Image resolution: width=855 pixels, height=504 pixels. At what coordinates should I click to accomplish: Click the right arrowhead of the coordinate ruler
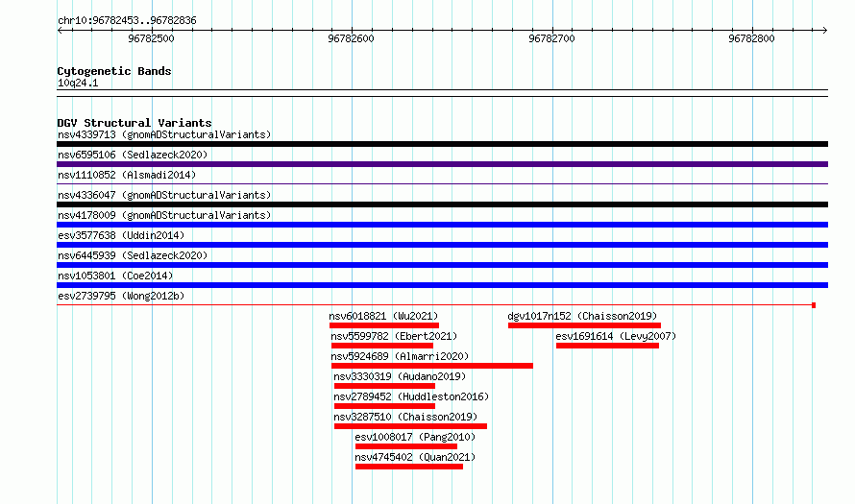click(x=825, y=30)
